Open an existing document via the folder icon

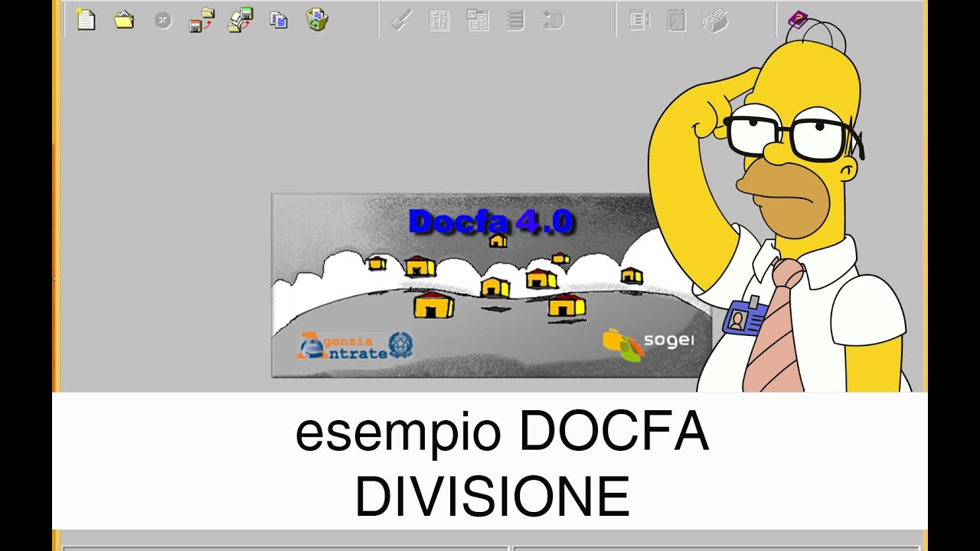tap(124, 20)
